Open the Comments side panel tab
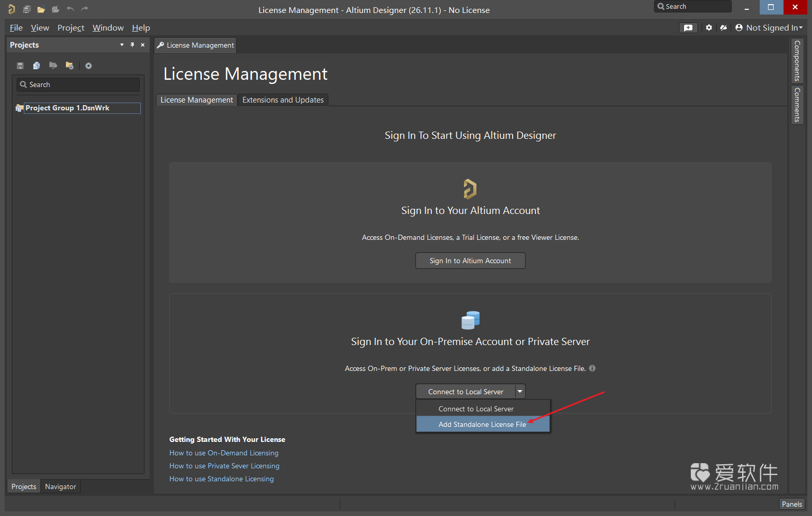The image size is (812, 516). [797, 105]
